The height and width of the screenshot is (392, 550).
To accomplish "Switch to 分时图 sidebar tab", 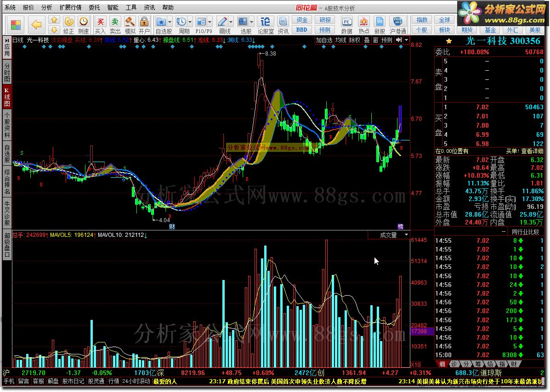I will [x=7, y=72].
